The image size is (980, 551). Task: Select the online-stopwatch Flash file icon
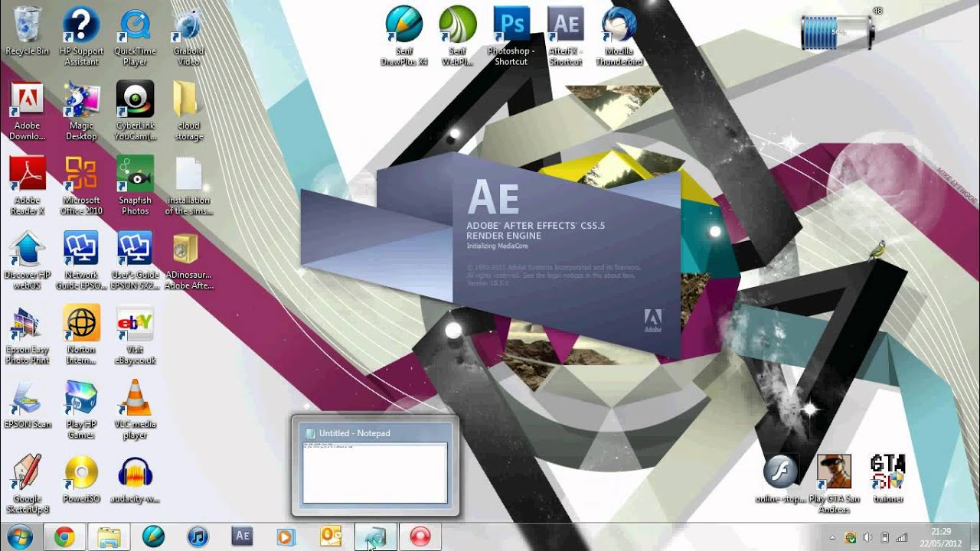780,478
